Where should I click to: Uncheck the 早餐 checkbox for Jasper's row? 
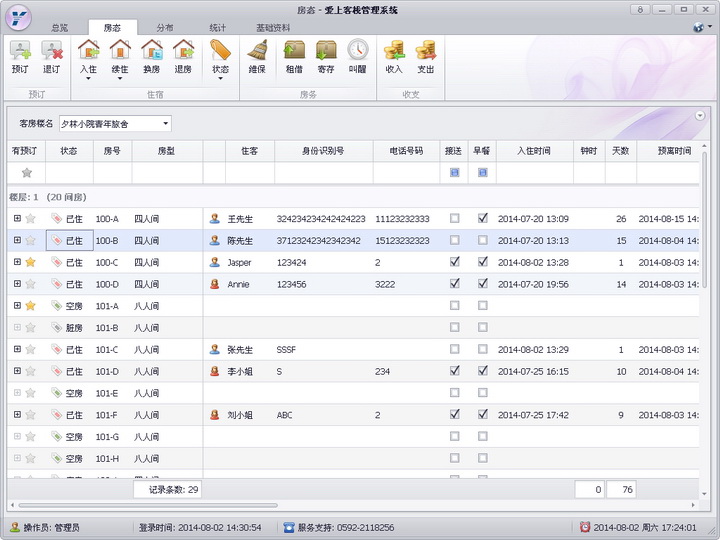(483, 262)
